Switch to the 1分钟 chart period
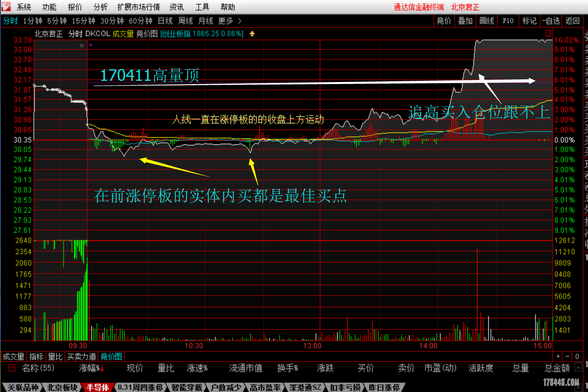 point(33,21)
